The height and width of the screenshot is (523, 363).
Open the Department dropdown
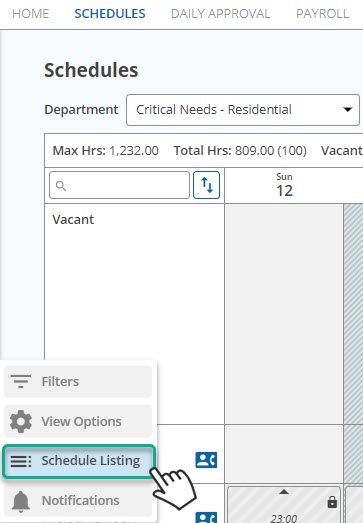[x=243, y=110]
